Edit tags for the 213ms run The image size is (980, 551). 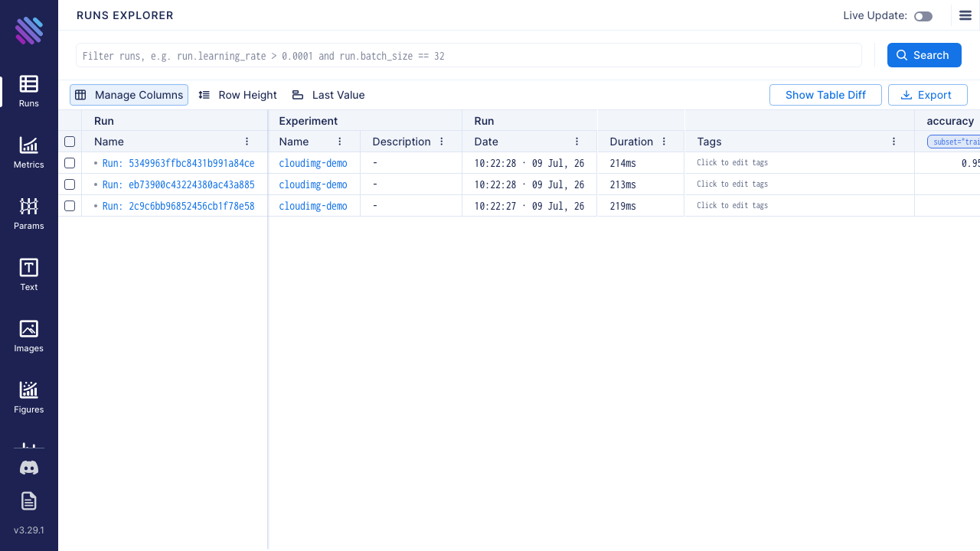732,184
